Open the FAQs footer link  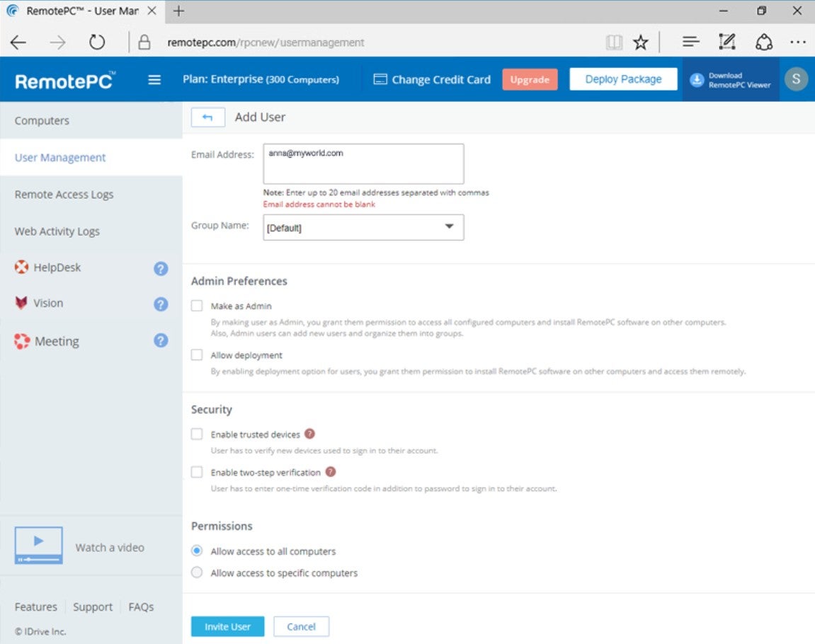pyautogui.click(x=141, y=606)
